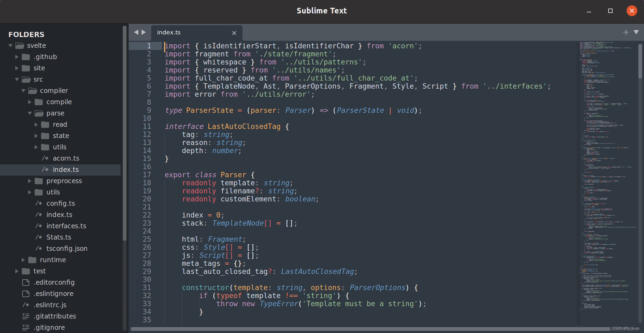
Task: Go to next tab with right arrow
Action: (x=144, y=32)
